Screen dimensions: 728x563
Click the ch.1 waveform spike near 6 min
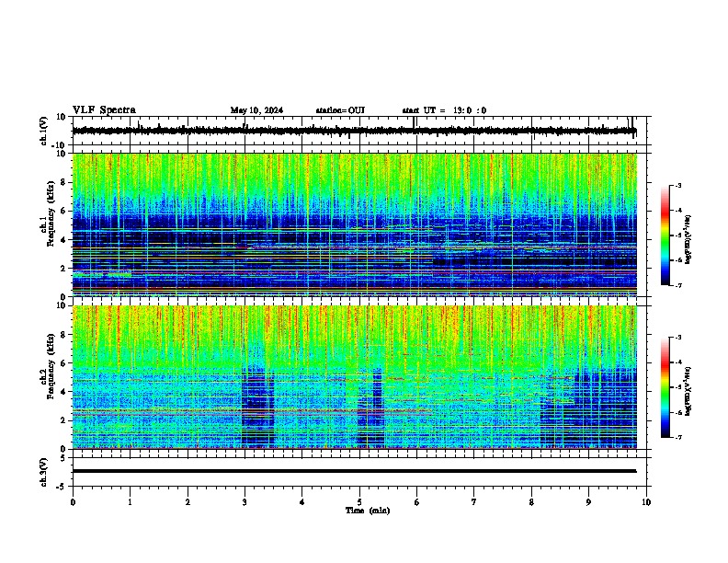click(415, 122)
